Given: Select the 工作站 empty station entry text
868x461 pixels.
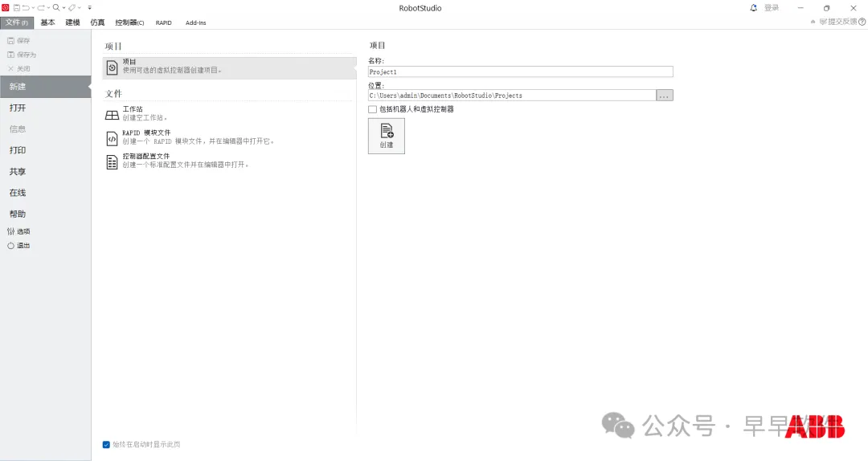Looking at the screenshot, I should (145, 113).
